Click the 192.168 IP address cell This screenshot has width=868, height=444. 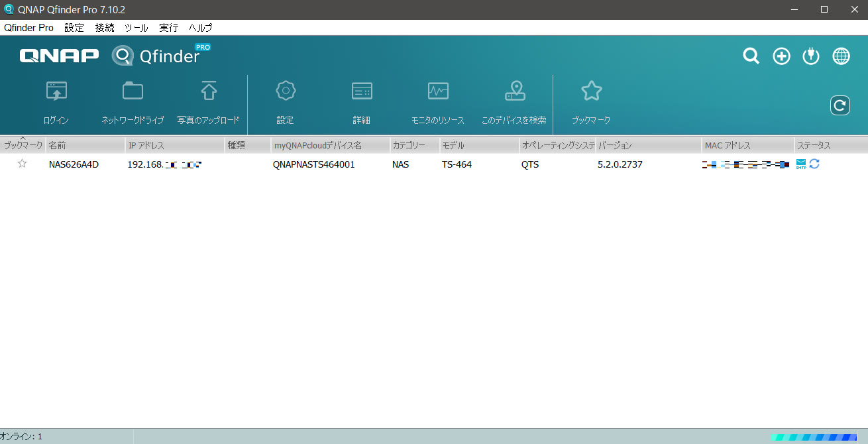pyautogui.click(x=164, y=164)
